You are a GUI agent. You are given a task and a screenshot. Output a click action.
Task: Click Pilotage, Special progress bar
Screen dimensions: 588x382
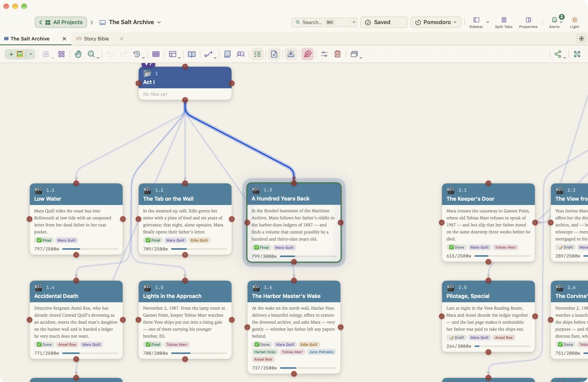[502, 346]
